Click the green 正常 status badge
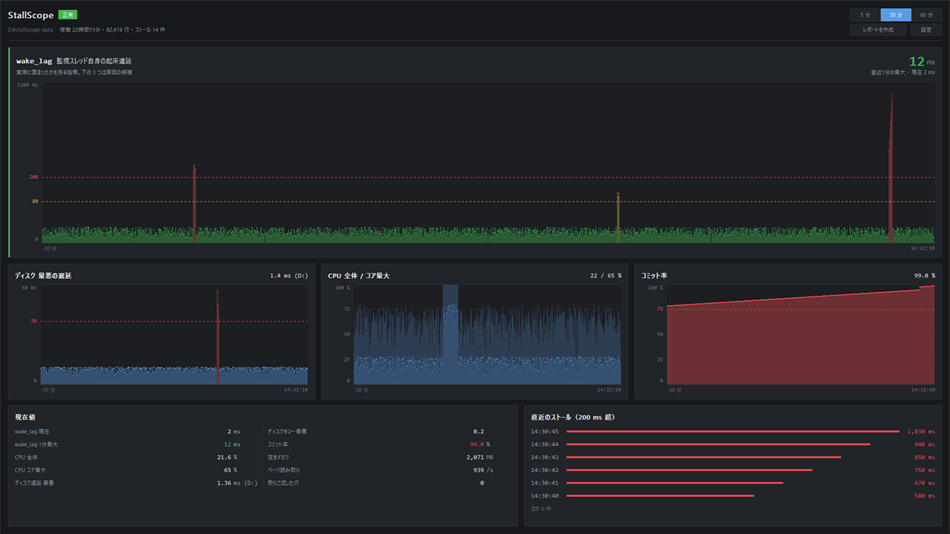Image resolution: width=950 pixels, height=534 pixels. click(67, 15)
